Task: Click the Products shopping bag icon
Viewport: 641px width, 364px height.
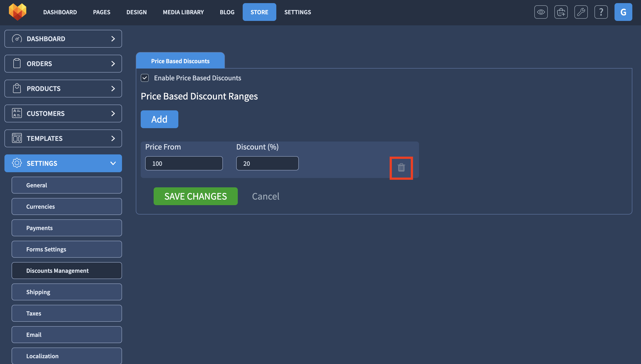Action: pos(17,89)
